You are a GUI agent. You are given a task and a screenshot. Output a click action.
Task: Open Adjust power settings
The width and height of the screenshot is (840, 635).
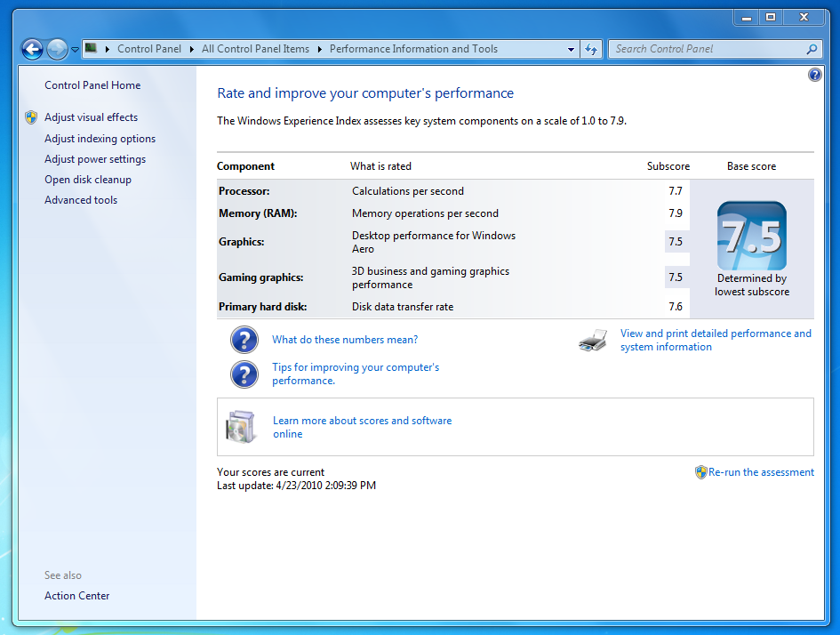click(x=95, y=159)
